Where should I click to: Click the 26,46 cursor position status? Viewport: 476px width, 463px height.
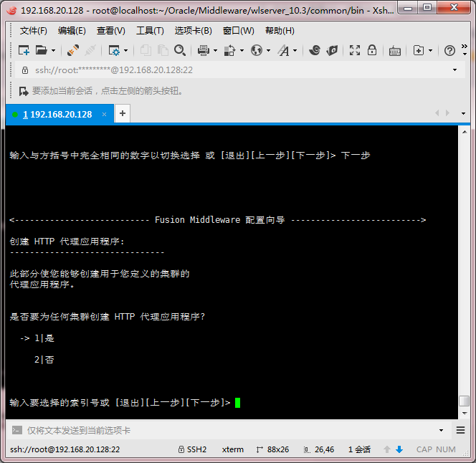click(x=319, y=449)
